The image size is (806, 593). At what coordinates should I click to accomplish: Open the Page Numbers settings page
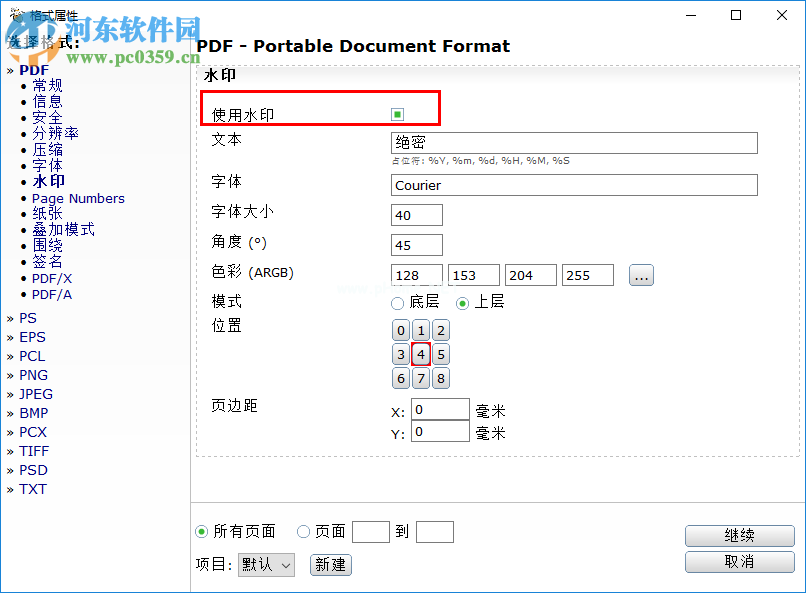[78, 198]
